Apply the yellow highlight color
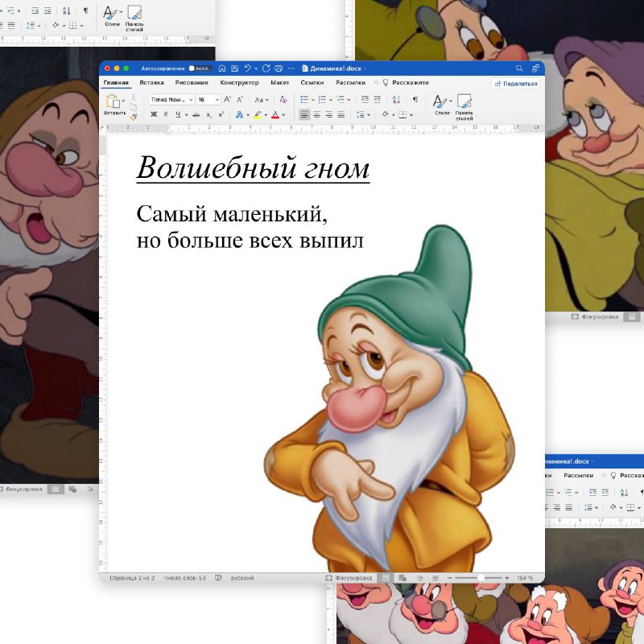This screenshot has height=644, width=644. 257,115
